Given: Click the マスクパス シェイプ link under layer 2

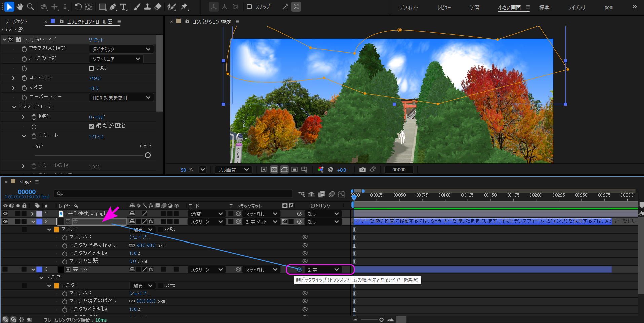Looking at the screenshot, I should [x=139, y=237].
